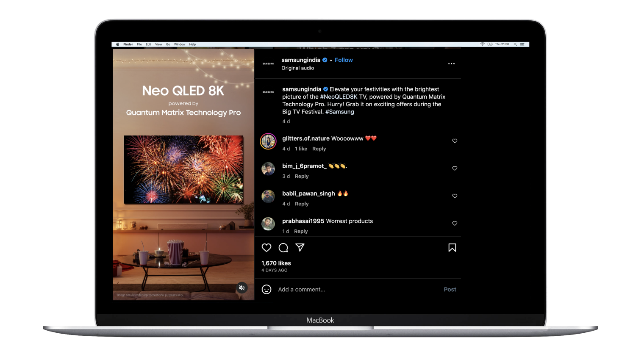This screenshot has height=362, width=644.
Task: Click the #NeoQLED8K hashtag link
Action: (x=339, y=97)
